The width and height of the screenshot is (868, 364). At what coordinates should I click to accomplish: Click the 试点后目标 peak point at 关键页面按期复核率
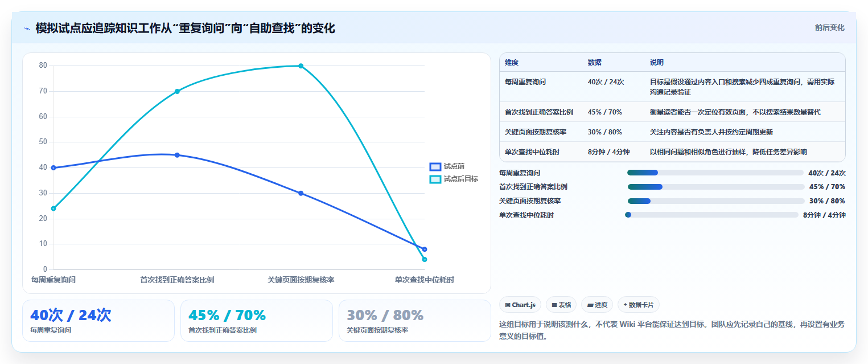click(x=301, y=66)
